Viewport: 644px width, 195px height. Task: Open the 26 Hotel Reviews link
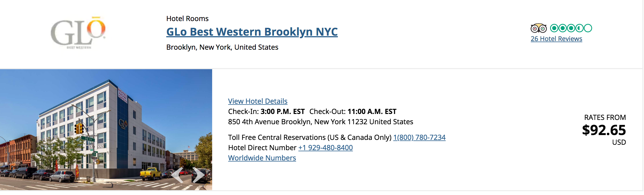click(x=556, y=39)
